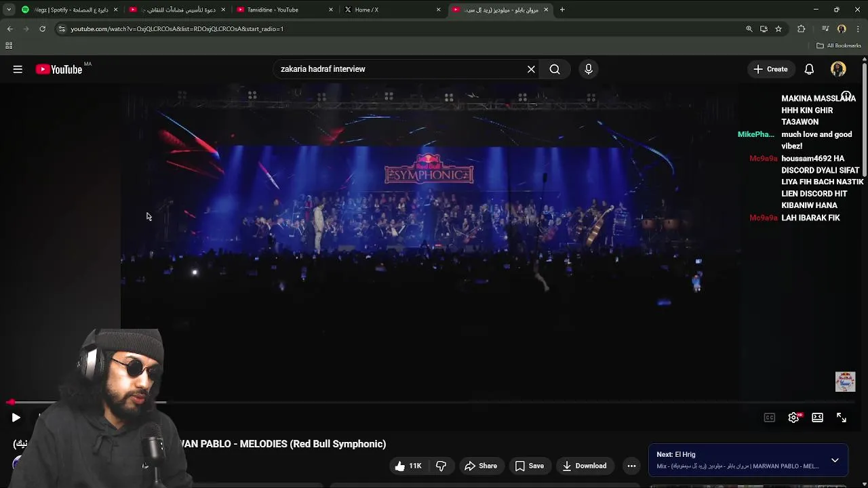The width and height of the screenshot is (868, 488).
Task: Open the Create menu
Action: [x=771, y=69]
